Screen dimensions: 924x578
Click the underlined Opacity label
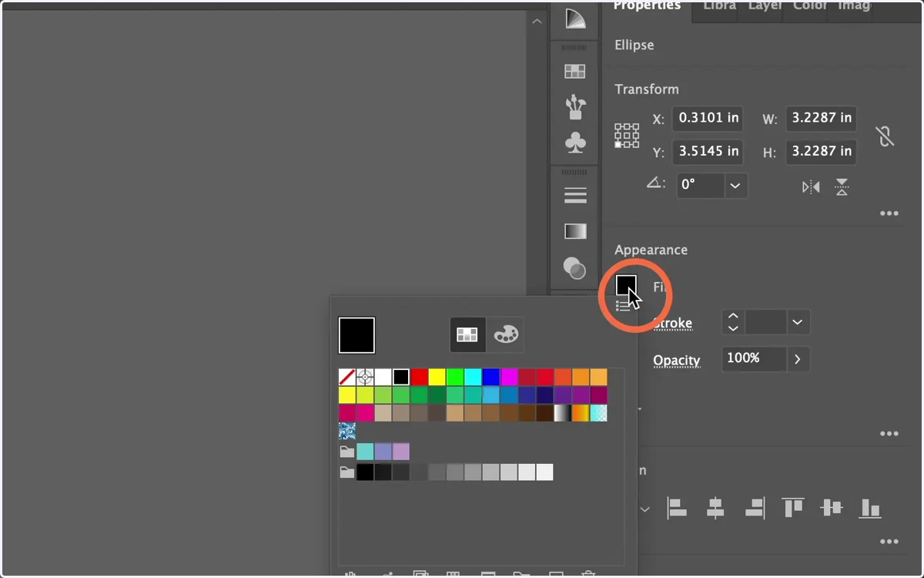click(677, 360)
